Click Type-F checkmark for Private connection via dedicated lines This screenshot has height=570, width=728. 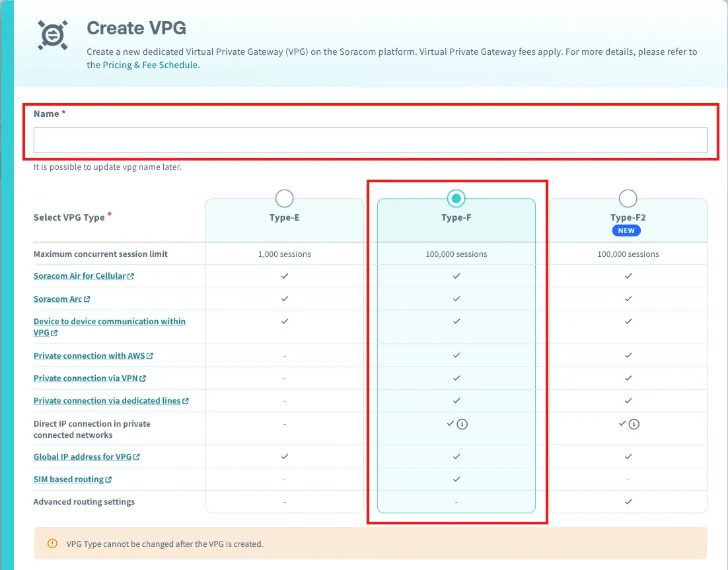456,400
